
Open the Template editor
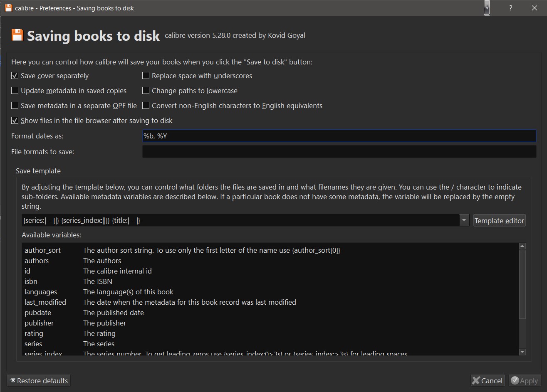[499, 220]
